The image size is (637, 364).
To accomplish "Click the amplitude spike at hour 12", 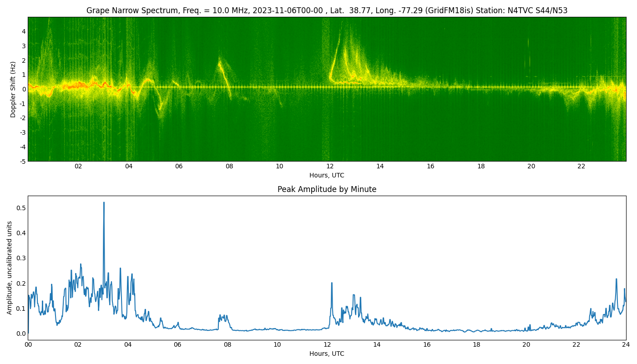I will point(331,284).
